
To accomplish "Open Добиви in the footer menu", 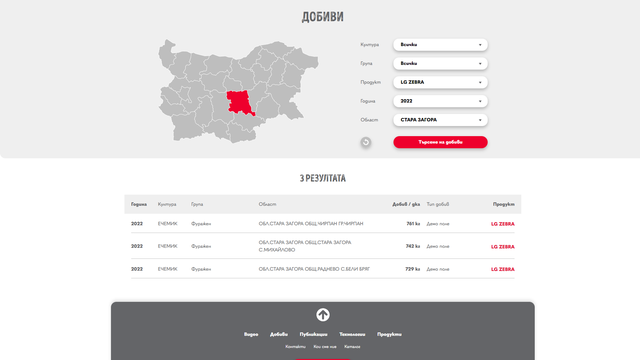I will 279,334.
